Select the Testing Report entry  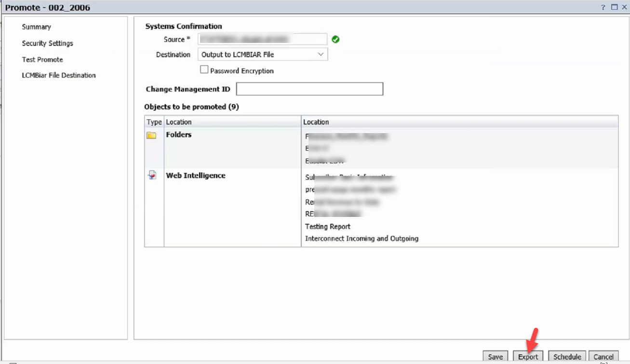(327, 226)
